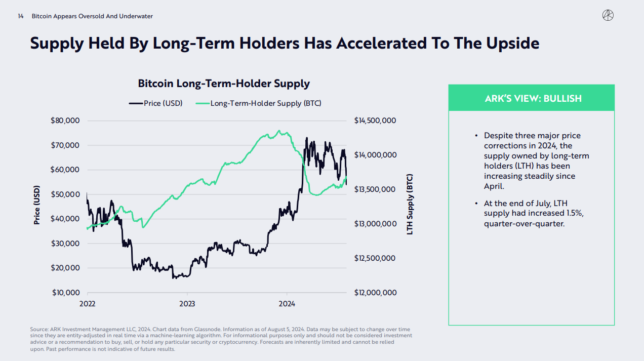Click the chart title Bitcoin Long-Term-Holder Supply
Image resolution: width=644 pixels, height=361 pixels.
tap(224, 84)
